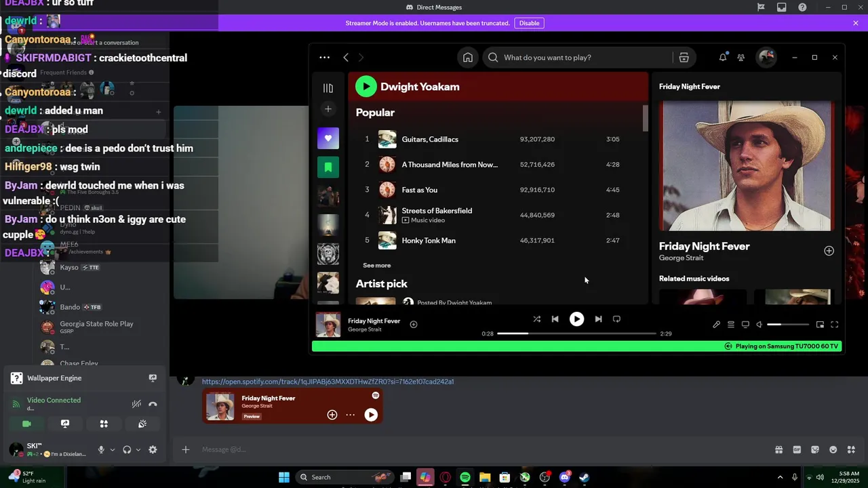
Task: Open Discord GIF picker
Action: point(797,449)
